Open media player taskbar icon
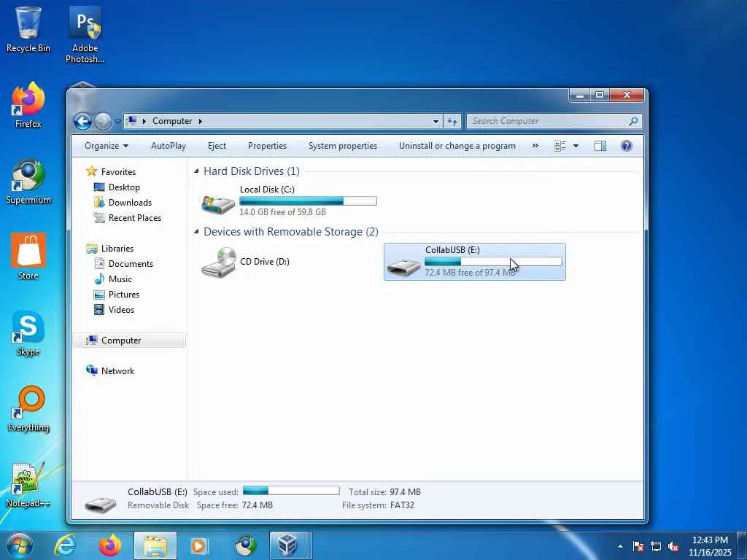747x560 pixels. coord(198,545)
